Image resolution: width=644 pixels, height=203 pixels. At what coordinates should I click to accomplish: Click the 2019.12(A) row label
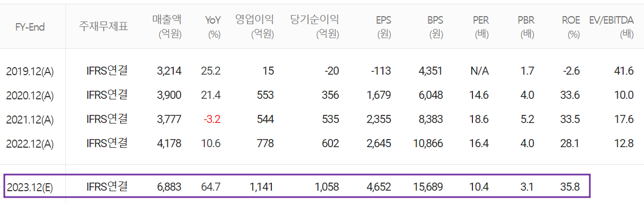pyautogui.click(x=30, y=71)
